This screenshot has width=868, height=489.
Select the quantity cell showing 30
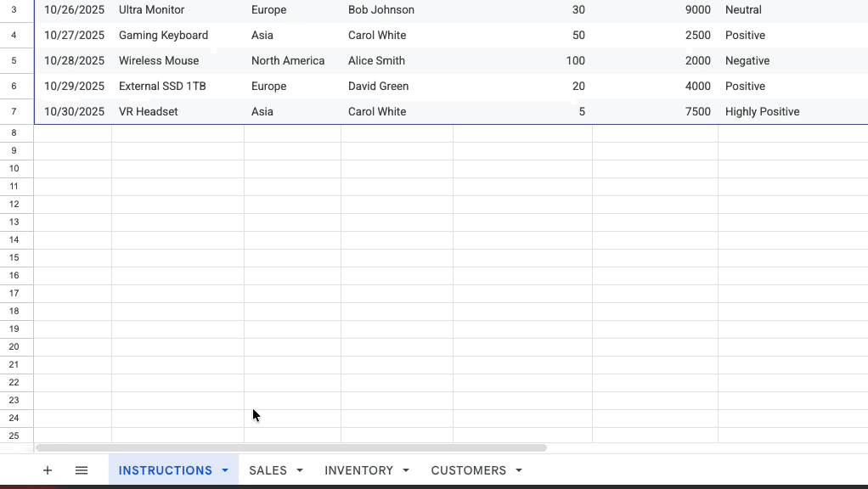pyautogui.click(x=522, y=10)
